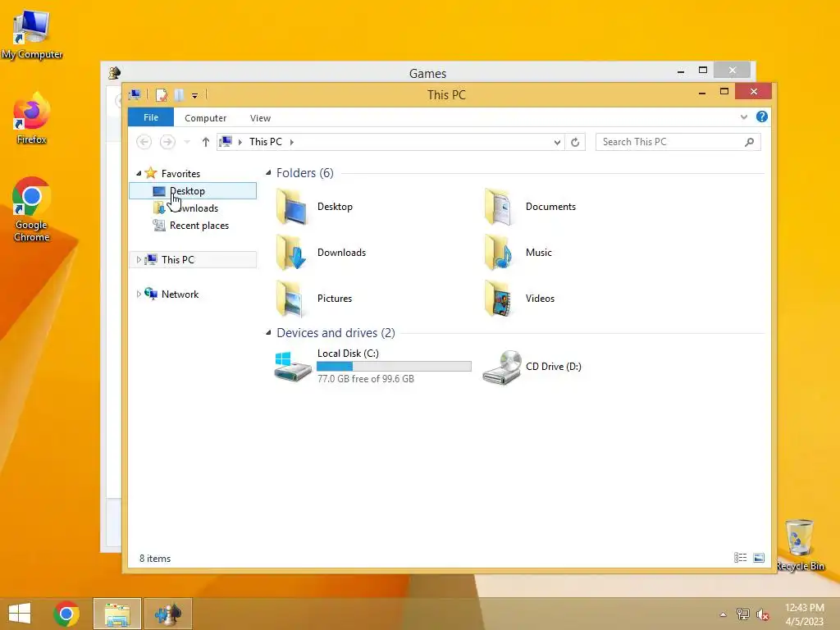This screenshot has height=630, width=840.
Task: Open Customize Quick Access Toolbar dropdown
Action: tap(195, 95)
